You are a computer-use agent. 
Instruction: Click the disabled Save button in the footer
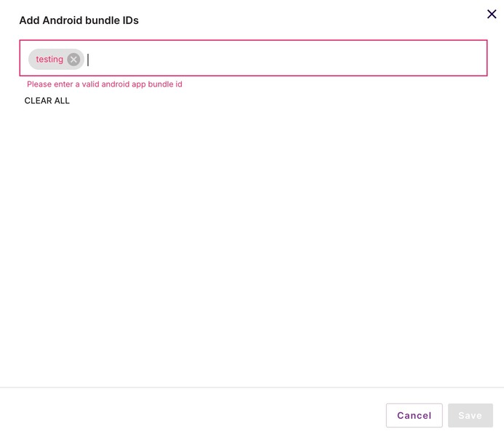tap(471, 415)
